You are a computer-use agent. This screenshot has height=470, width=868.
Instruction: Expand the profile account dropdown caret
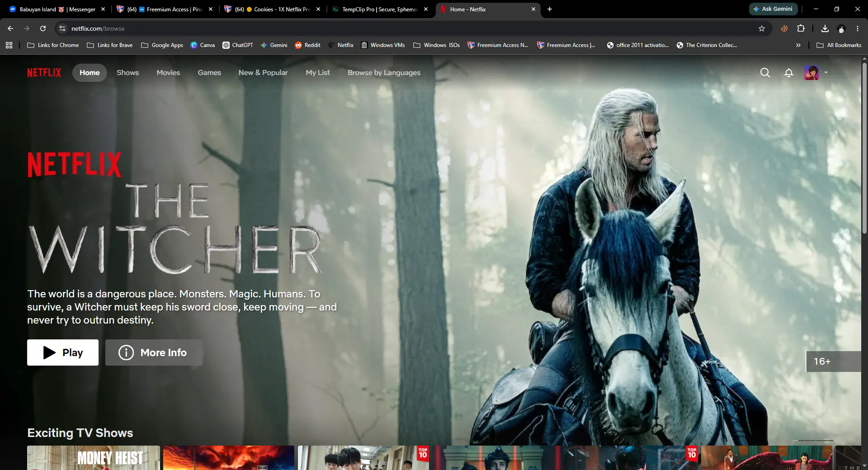pos(826,72)
